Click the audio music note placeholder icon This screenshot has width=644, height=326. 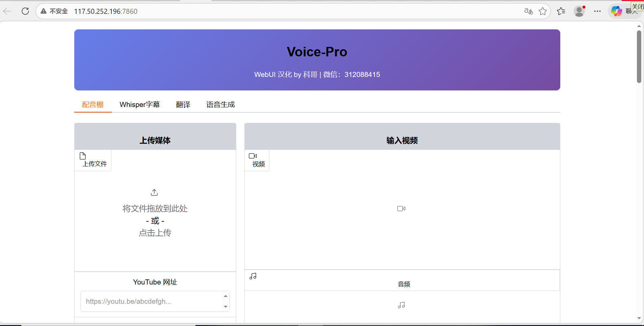401,305
